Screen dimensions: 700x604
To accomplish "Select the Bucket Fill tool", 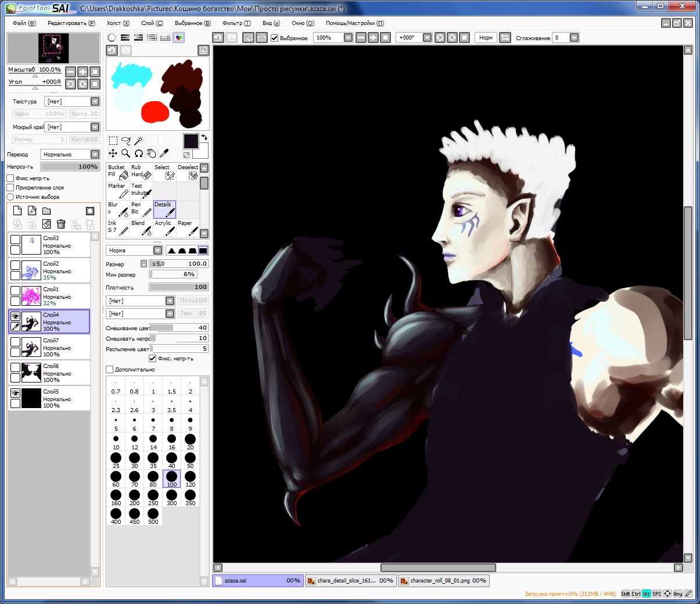I will point(118,171).
